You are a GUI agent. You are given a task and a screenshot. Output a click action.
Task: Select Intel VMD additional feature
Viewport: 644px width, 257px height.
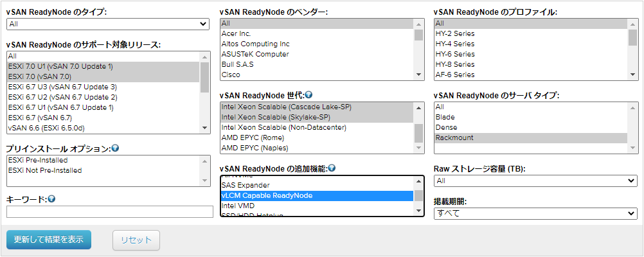click(317, 206)
